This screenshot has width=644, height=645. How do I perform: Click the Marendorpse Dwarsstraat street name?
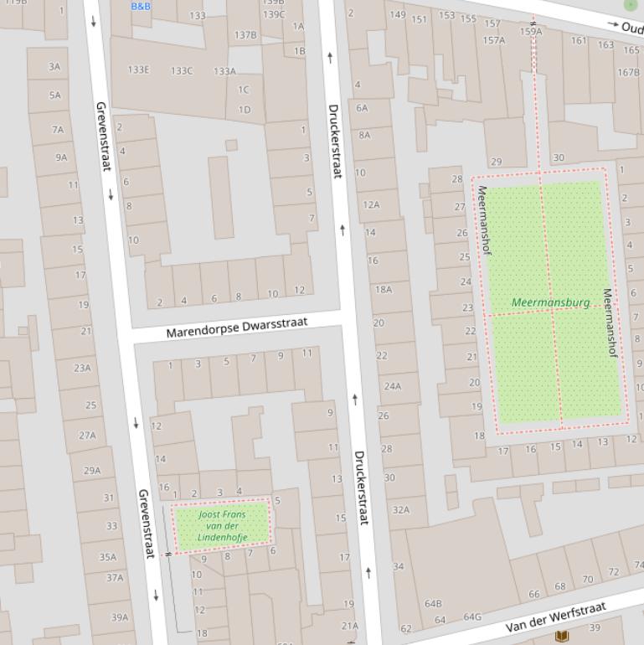[x=236, y=327]
